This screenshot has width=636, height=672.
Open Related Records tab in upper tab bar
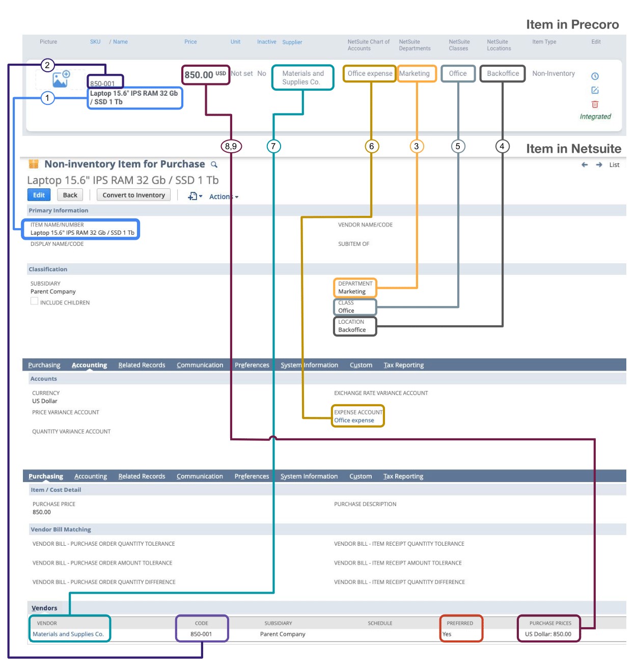click(142, 365)
